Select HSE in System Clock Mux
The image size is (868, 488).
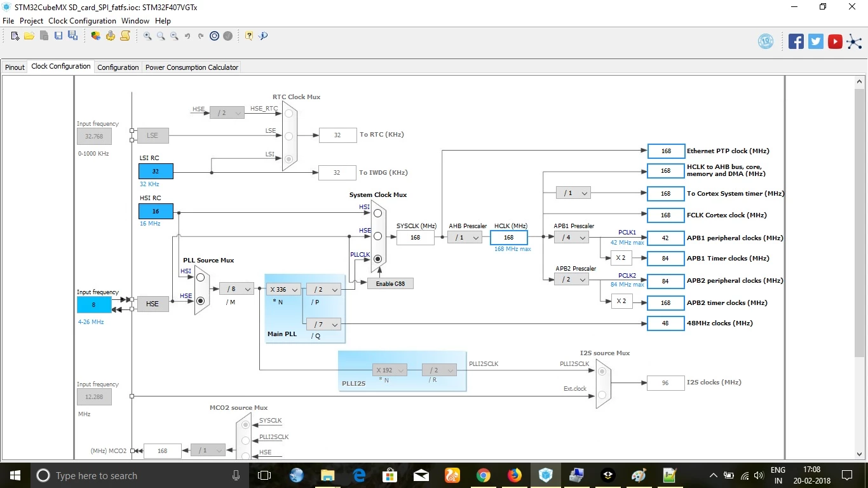click(378, 236)
